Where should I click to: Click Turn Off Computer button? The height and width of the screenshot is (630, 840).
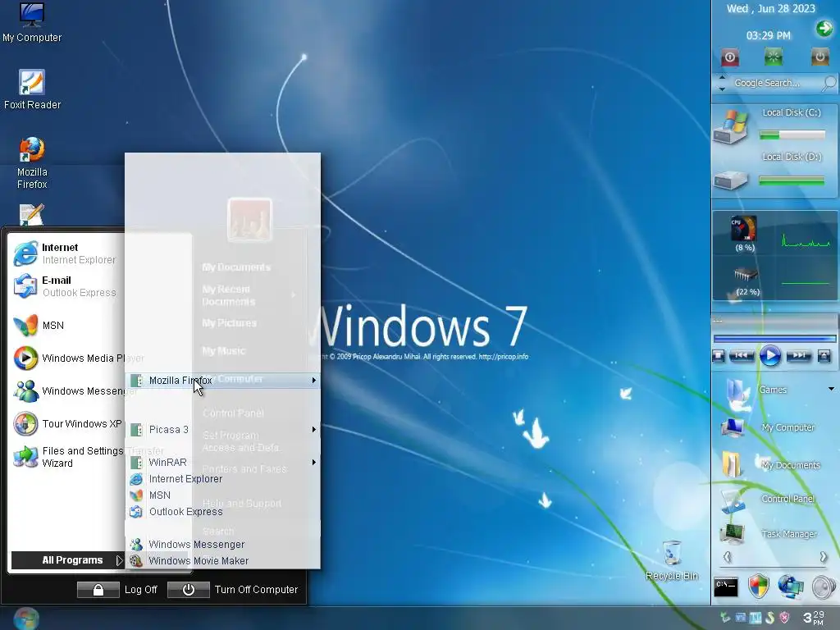click(x=232, y=590)
